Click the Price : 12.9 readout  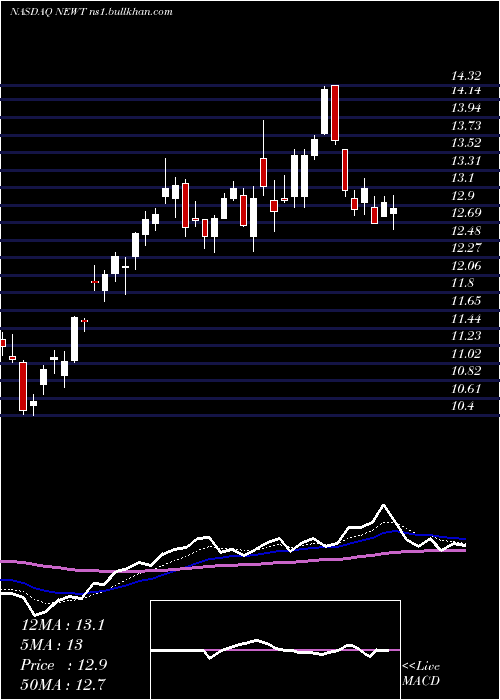(63, 665)
